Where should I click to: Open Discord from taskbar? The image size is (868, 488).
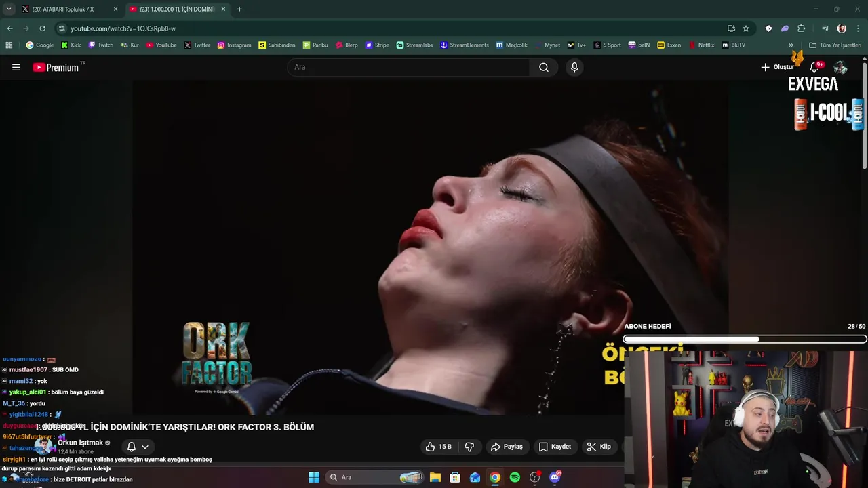tap(555, 477)
